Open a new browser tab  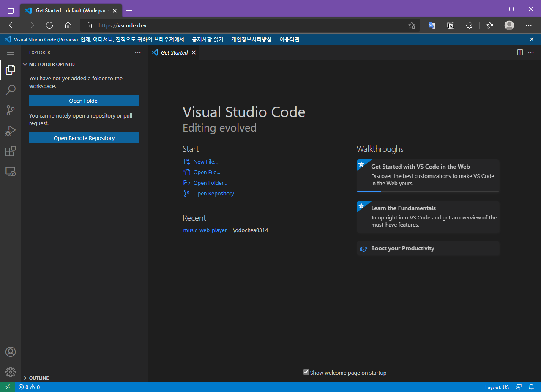pos(129,10)
